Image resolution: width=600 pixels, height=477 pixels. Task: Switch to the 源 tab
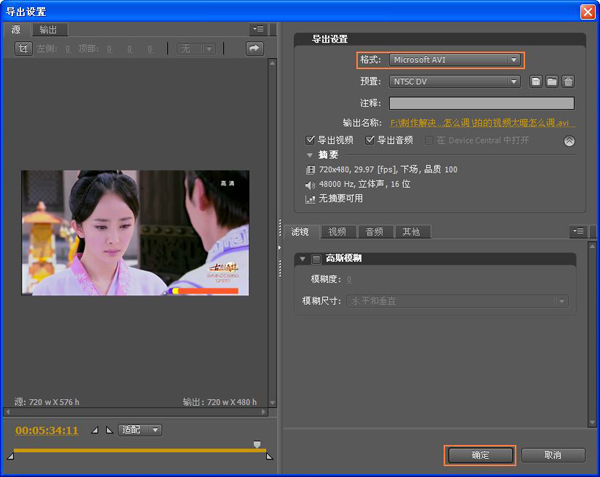pyautogui.click(x=16, y=29)
